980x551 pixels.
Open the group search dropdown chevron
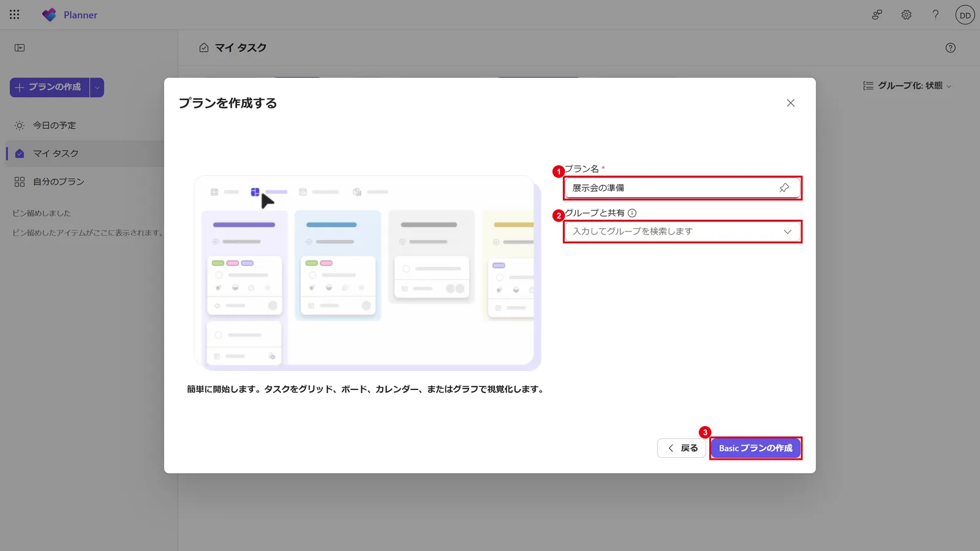[788, 231]
